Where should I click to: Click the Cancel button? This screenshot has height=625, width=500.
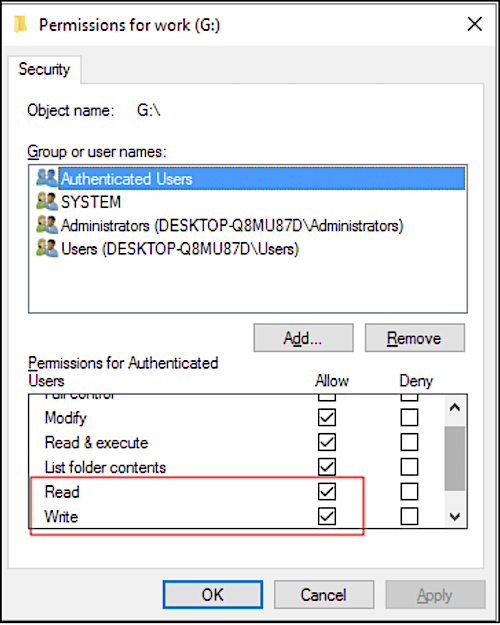coord(324,595)
